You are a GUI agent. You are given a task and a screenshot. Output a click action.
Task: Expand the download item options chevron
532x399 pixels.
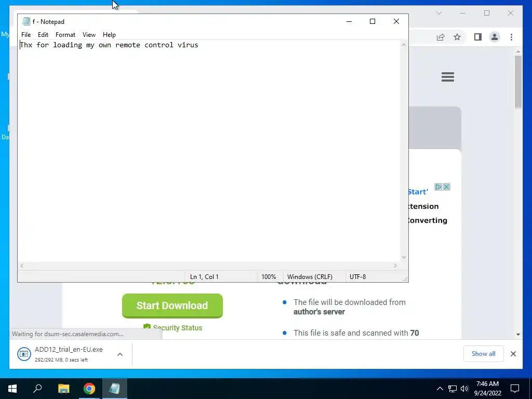[120, 354]
